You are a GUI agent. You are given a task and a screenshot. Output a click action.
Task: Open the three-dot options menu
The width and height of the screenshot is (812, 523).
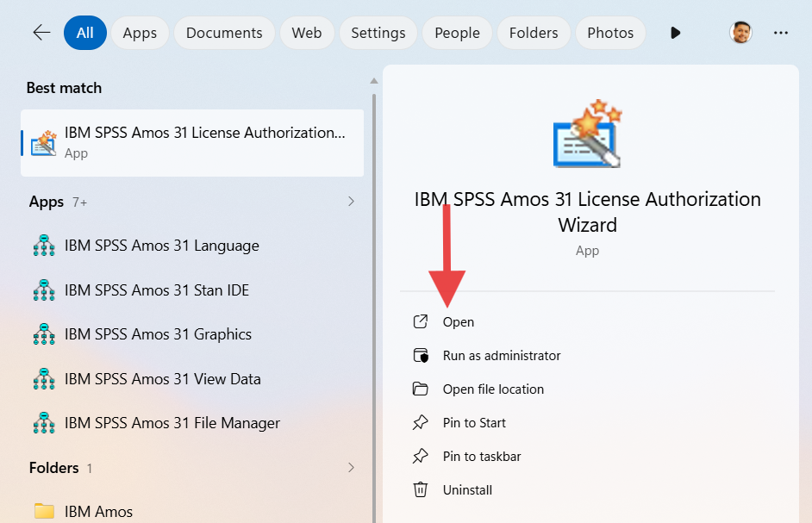[780, 33]
